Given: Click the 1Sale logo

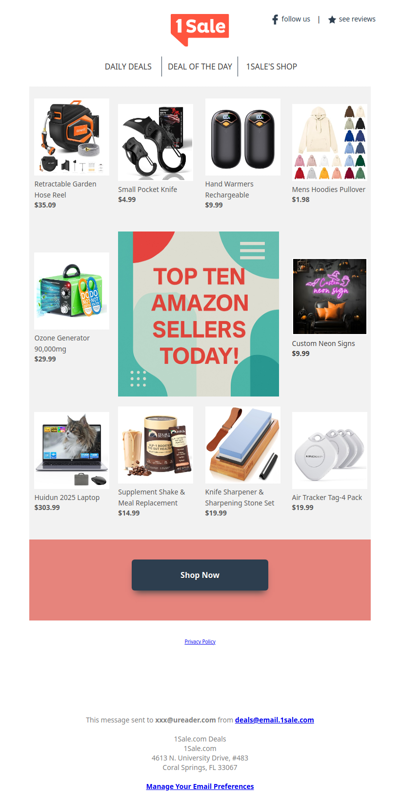Looking at the screenshot, I should click(200, 29).
